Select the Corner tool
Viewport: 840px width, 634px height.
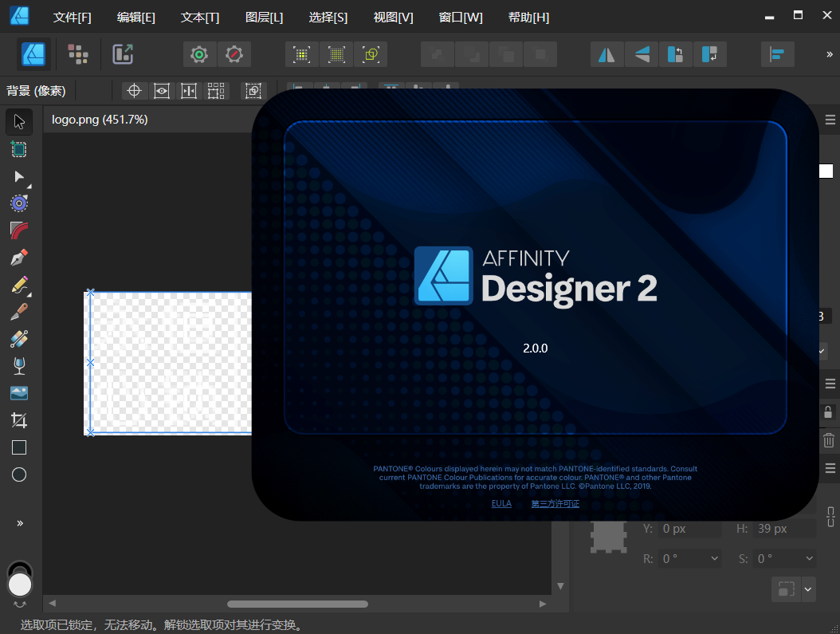[19, 230]
